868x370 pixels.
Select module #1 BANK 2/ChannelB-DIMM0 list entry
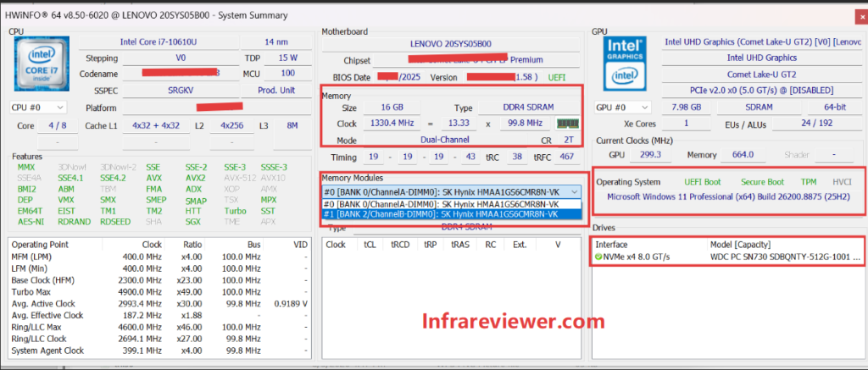point(452,214)
